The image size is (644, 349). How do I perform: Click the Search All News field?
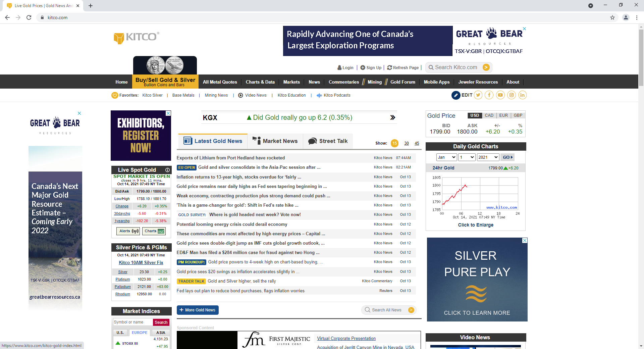388,310
